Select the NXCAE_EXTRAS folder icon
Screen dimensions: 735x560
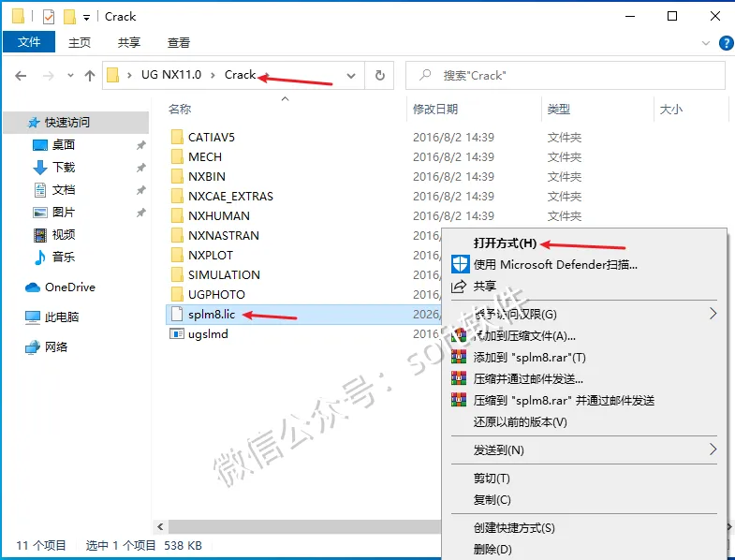(177, 196)
